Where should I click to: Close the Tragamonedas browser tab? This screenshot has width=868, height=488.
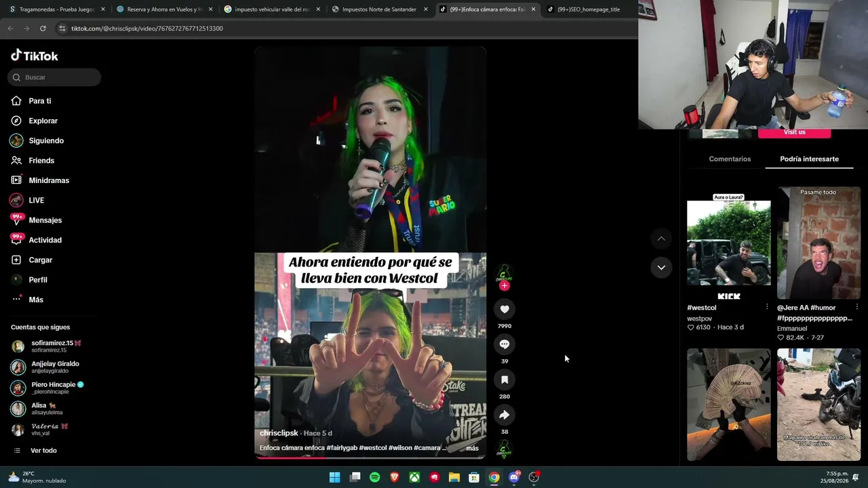click(x=103, y=9)
